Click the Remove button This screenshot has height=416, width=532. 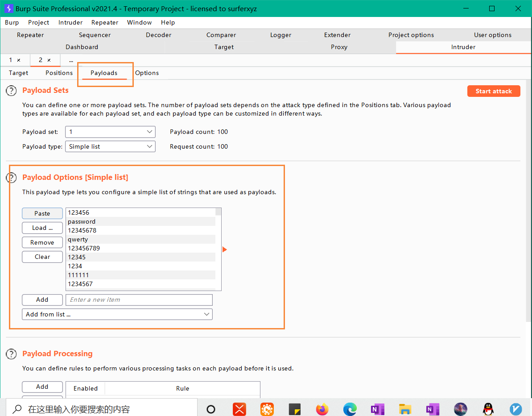(x=42, y=242)
